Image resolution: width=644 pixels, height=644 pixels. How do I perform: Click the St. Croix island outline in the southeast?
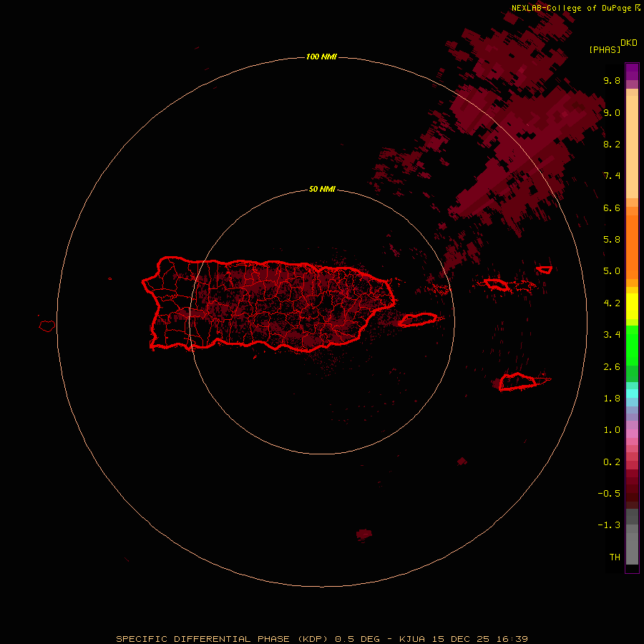click(x=519, y=382)
